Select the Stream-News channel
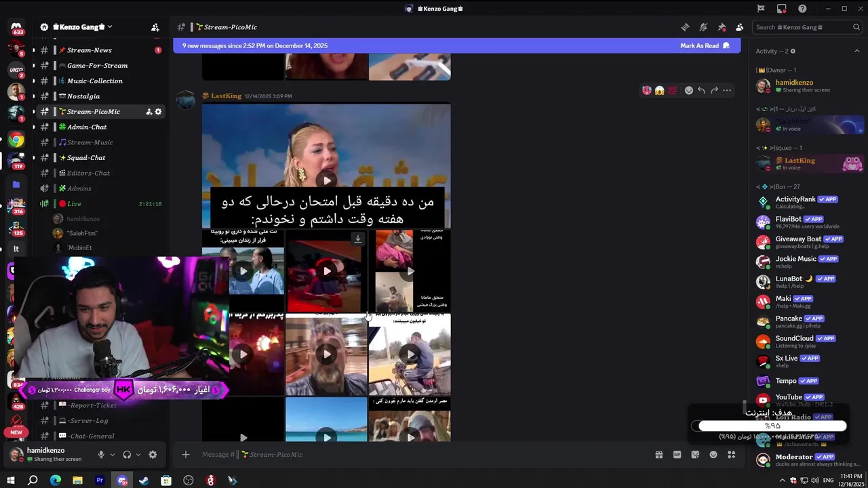Image resolution: width=868 pixels, height=488 pixels. click(x=100, y=50)
